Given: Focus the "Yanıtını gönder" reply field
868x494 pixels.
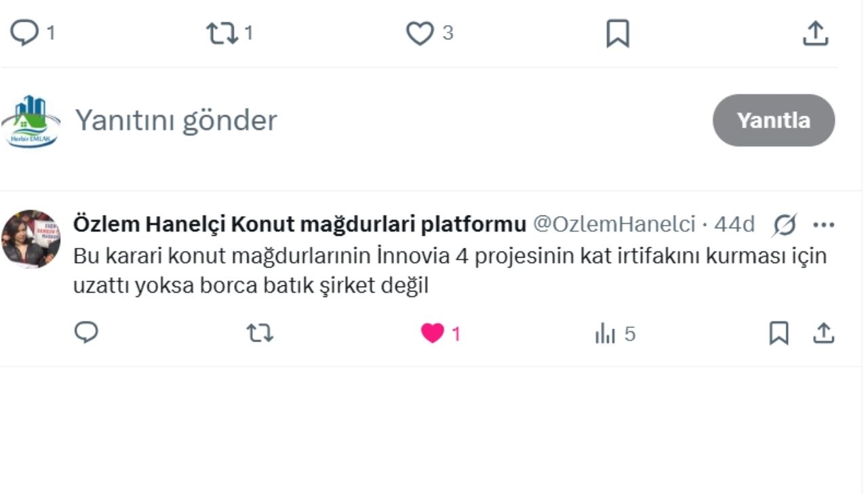Looking at the screenshot, I should [x=339, y=121].
